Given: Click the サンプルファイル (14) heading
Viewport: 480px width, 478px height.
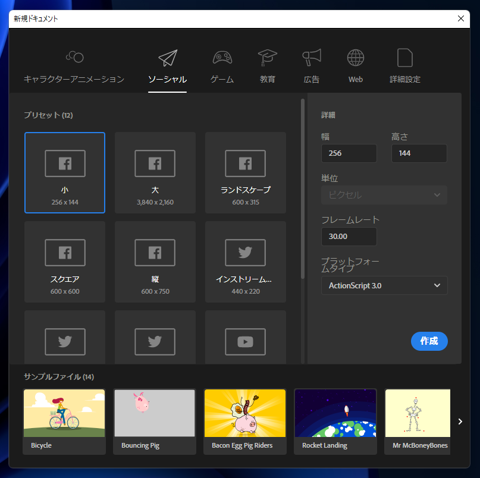Looking at the screenshot, I should point(59,377).
